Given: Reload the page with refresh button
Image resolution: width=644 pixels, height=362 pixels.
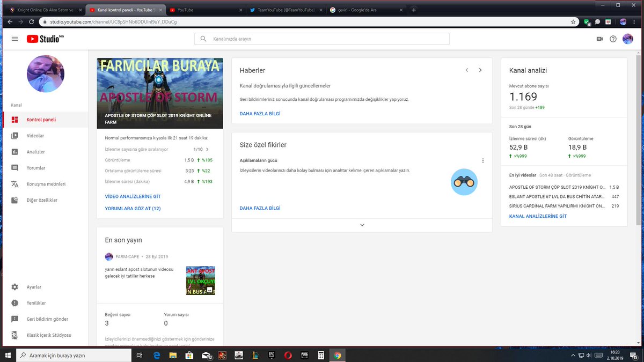Looking at the screenshot, I should tap(32, 22).
